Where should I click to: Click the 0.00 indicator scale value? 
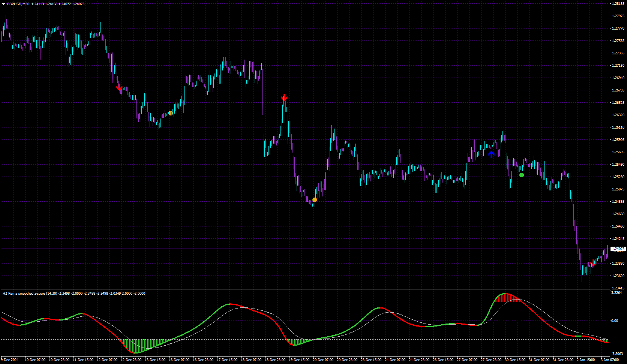(615, 321)
